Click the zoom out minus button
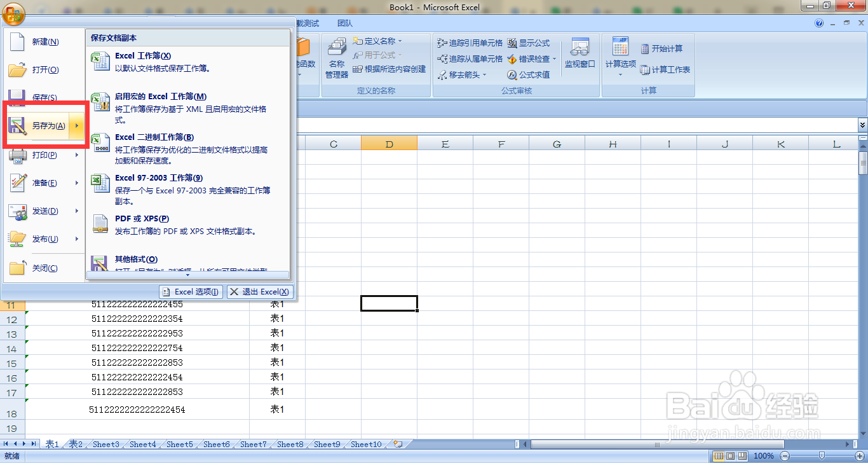 pyautogui.click(x=784, y=455)
